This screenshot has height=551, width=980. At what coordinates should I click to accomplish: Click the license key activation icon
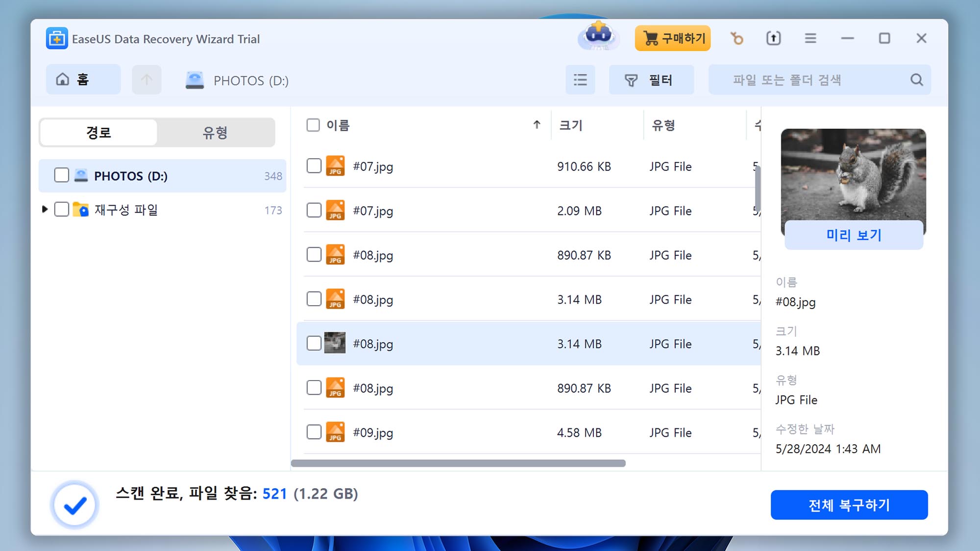pos(736,38)
